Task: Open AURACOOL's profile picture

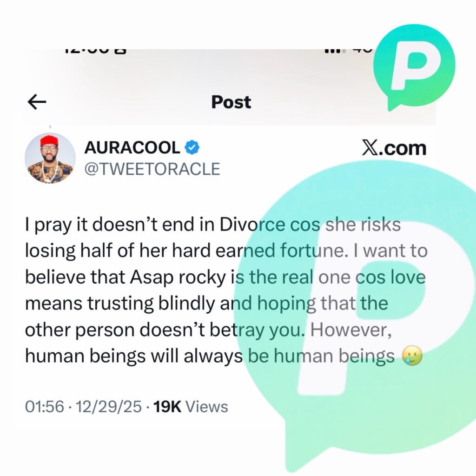Action: point(50,158)
